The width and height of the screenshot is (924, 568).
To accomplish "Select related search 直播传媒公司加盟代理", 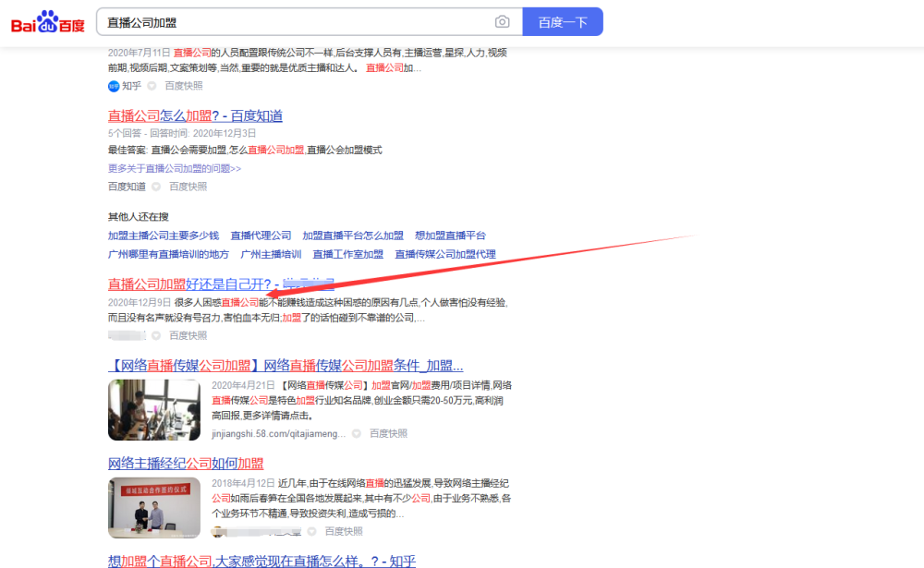I will click(x=445, y=255).
